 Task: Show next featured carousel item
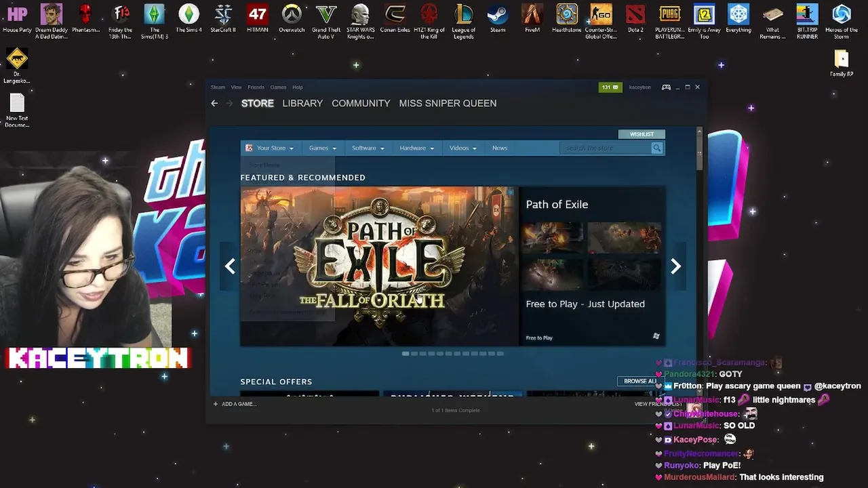coord(675,266)
